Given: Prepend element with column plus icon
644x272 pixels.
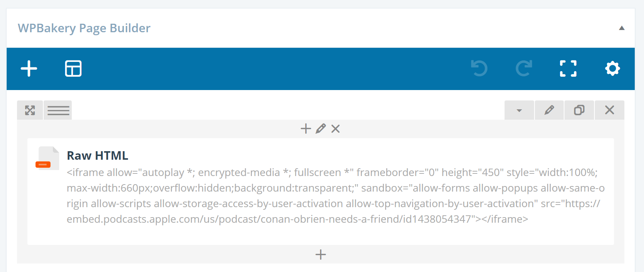Looking at the screenshot, I should click(306, 129).
